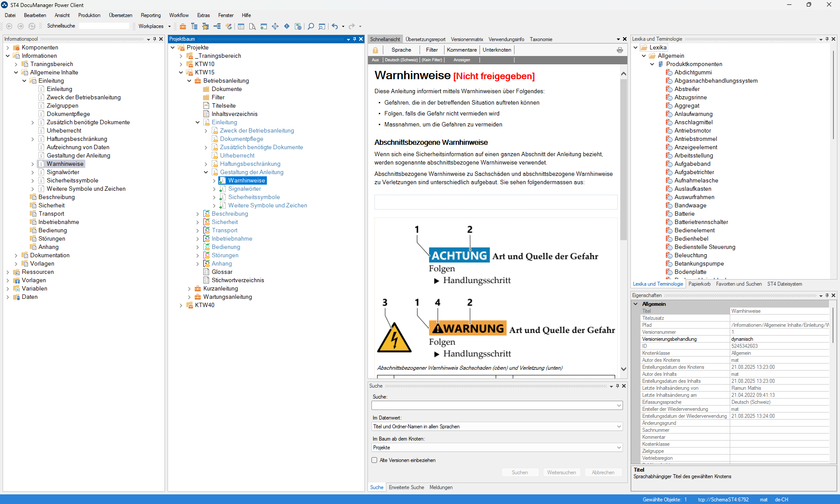
Task: Close the Projektbaum panel with its X
Action: (361, 39)
